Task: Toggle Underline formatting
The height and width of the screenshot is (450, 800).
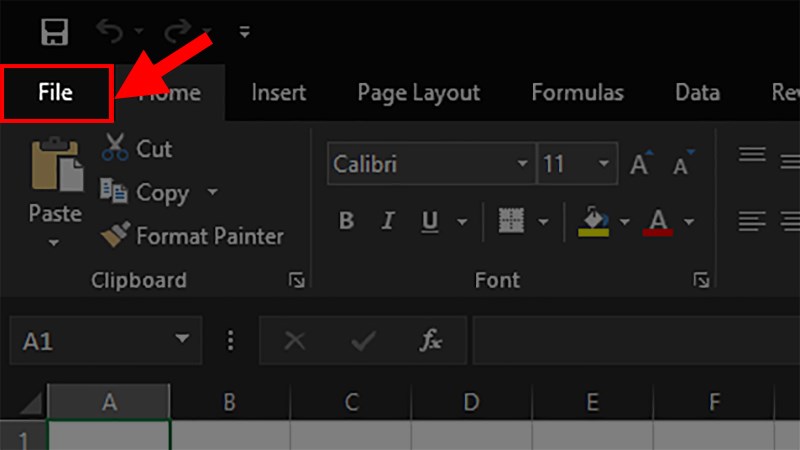Action: [430, 221]
